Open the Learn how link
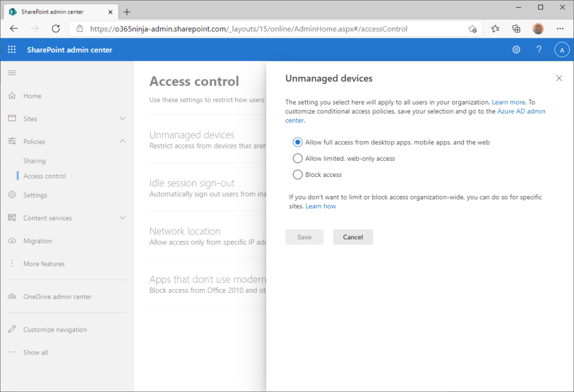The height and width of the screenshot is (392, 574). coord(321,206)
